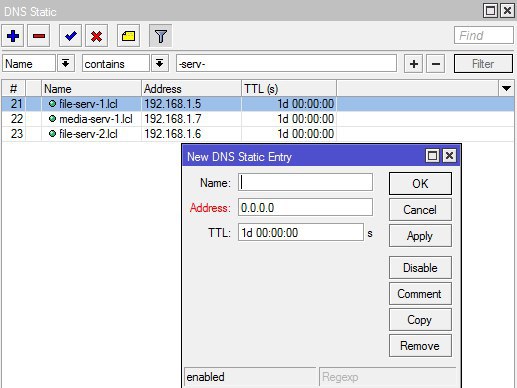Open the contains condition dropdown arrow
Viewport: 517px width, 388px height.
(160, 63)
